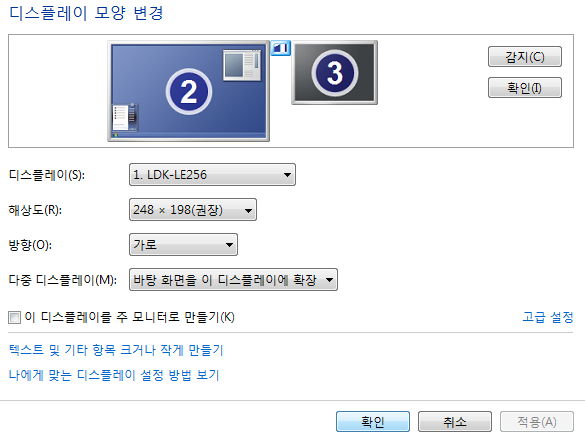
Task: Click the 확인(I) identify button
Action: [525, 88]
